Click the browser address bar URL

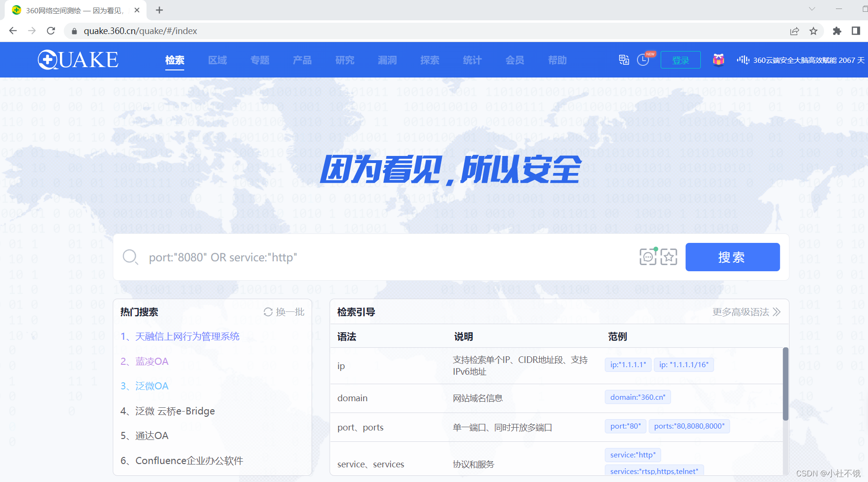point(140,31)
